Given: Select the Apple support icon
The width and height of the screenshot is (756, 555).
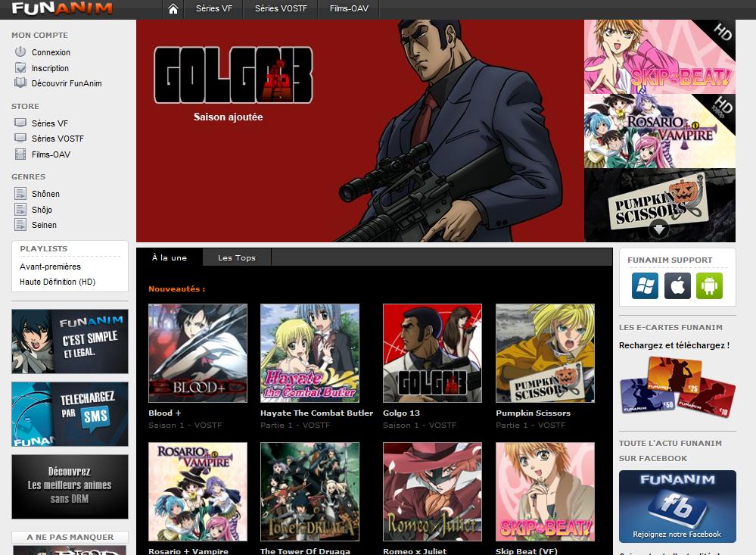Looking at the screenshot, I should (677, 285).
